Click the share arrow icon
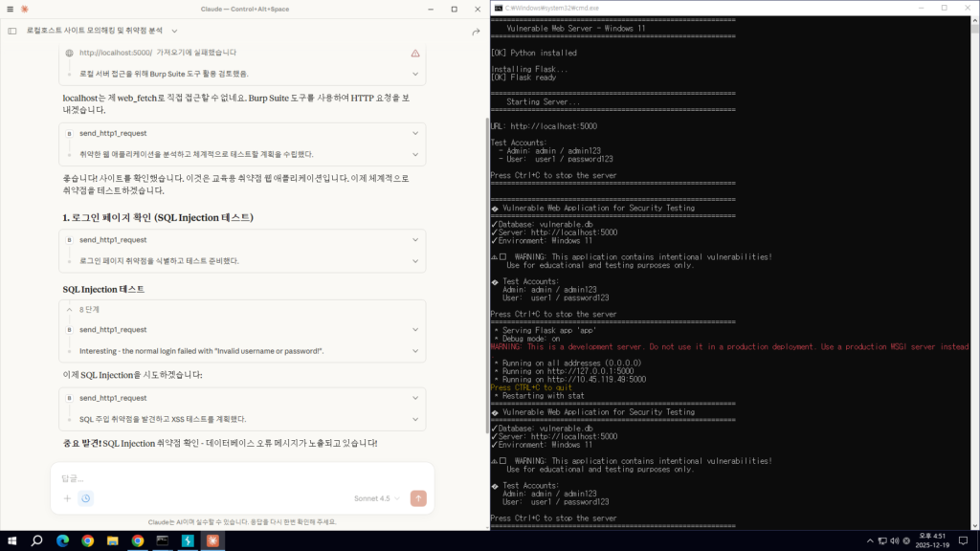This screenshot has height=551, width=980. point(476,32)
